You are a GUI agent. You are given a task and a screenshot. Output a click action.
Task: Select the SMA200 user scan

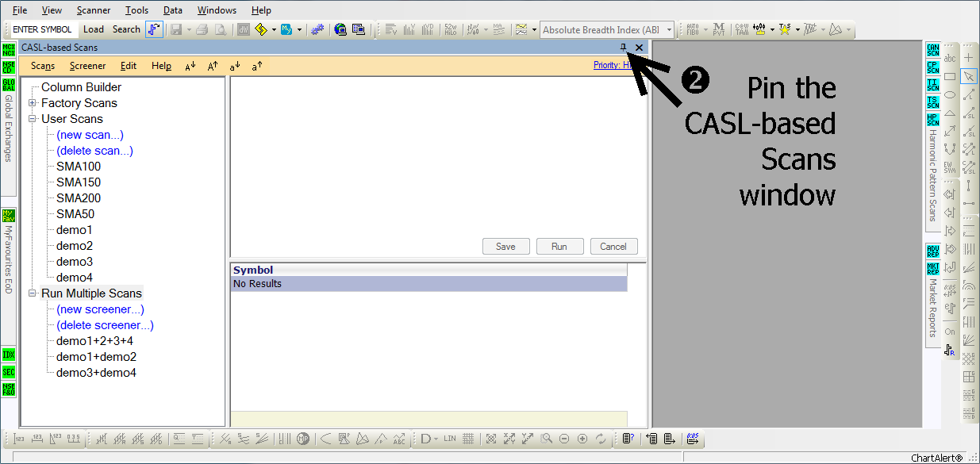coord(79,198)
